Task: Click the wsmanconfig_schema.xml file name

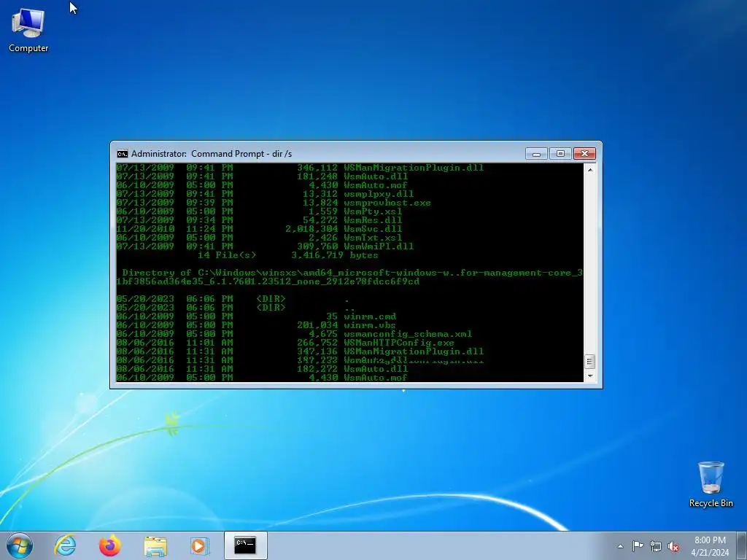Action: (x=408, y=334)
